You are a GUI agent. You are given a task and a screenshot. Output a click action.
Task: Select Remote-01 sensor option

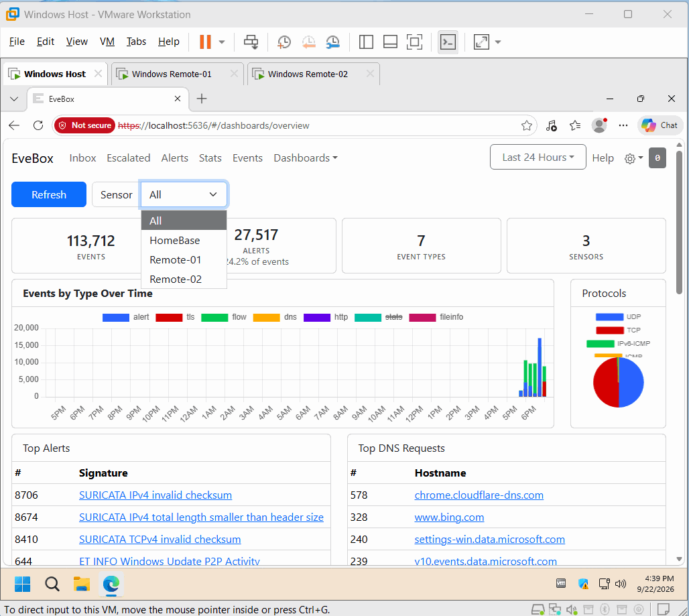184,259
